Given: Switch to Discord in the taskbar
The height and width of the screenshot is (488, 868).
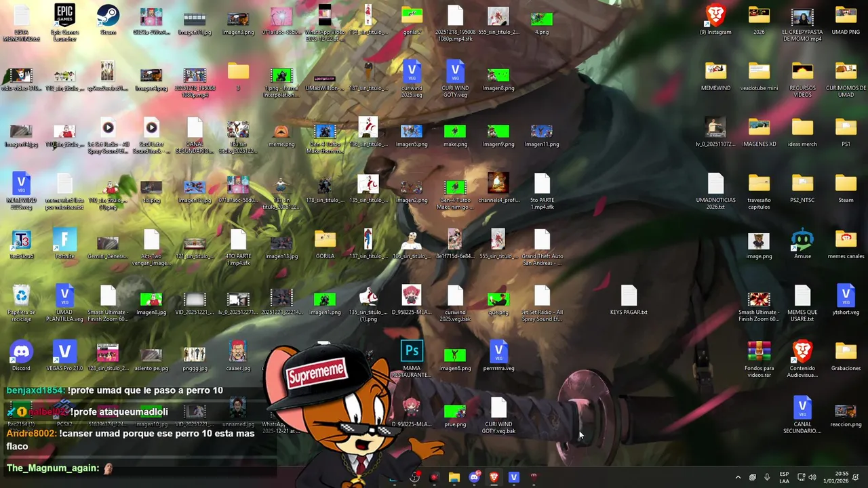Looking at the screenshot, I should [x=474, y=477].
